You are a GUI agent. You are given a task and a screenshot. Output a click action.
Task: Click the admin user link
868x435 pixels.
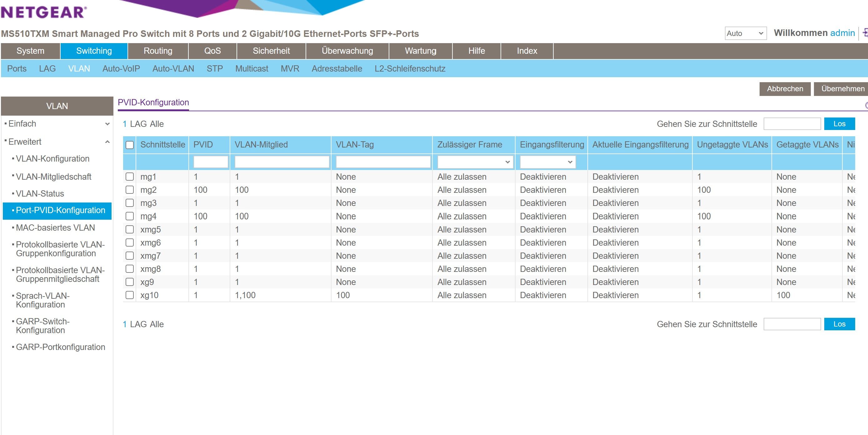point(842,33)
